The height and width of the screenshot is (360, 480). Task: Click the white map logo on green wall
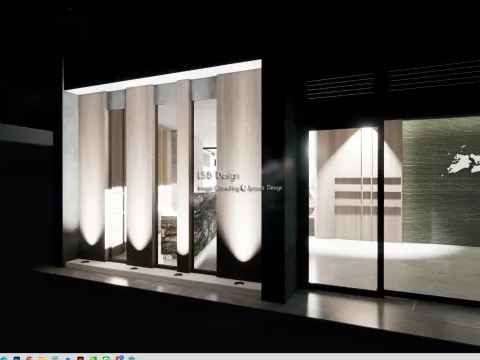tap(463, 161)
